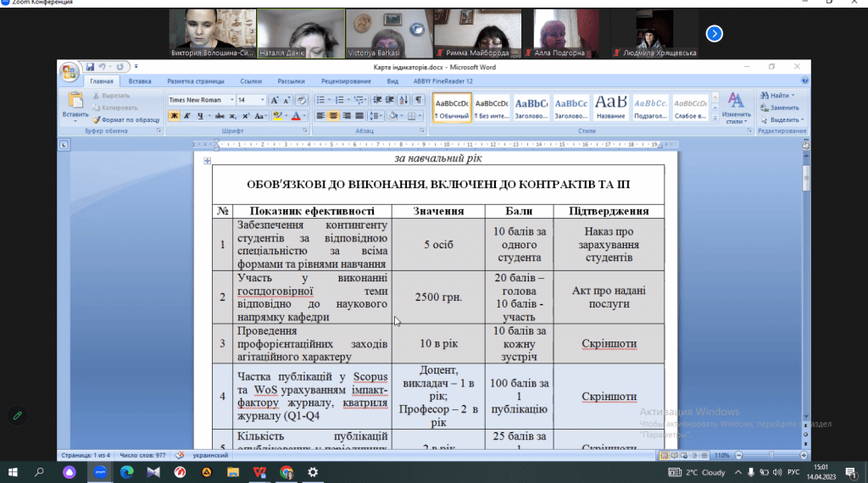Toggle Italic (К) formatting

click(x=186, y=115)
